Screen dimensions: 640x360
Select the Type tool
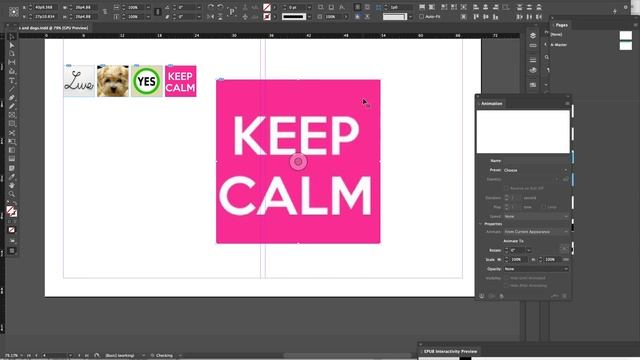pyautogui.click(x=12, y=81)
